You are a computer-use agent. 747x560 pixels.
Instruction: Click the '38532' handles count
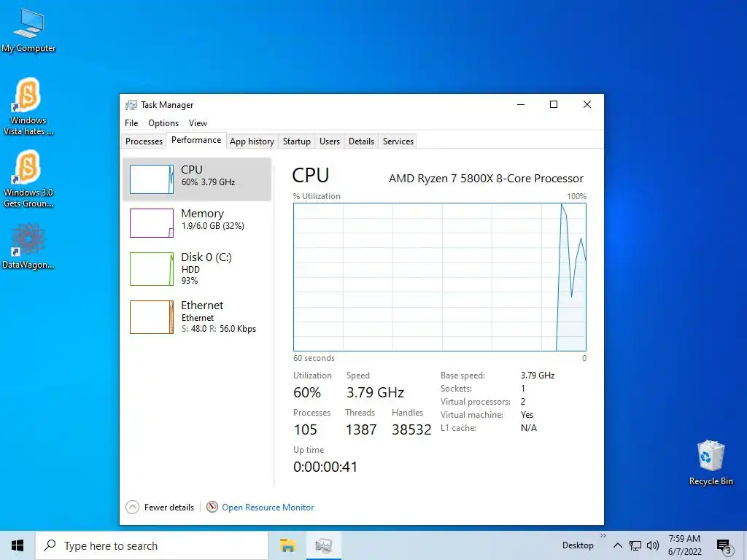click(x=411, y=429)
